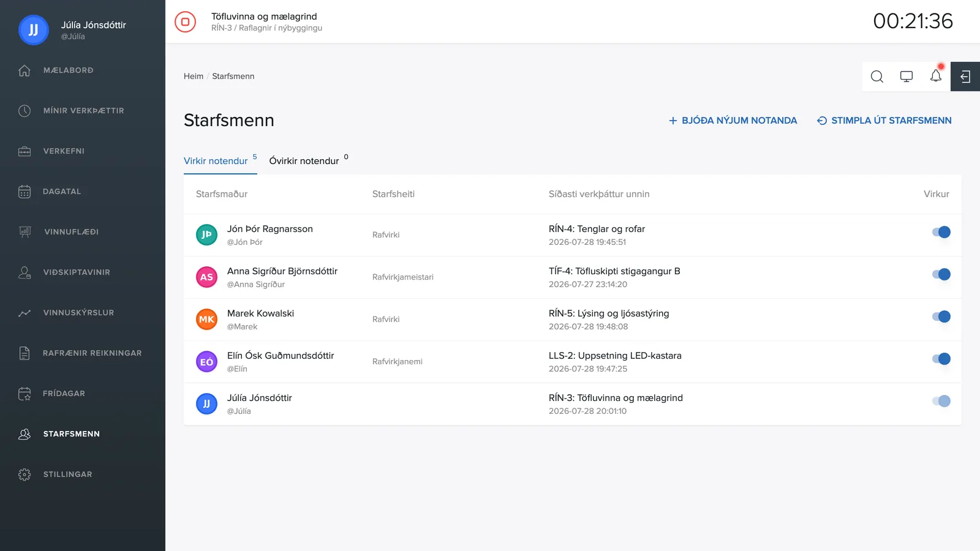The height and width of the screenshot is (551, 980).
Task: Click Jón Þór's JÞ avatar
Action: pyautogui.click(x=206, y=234)
